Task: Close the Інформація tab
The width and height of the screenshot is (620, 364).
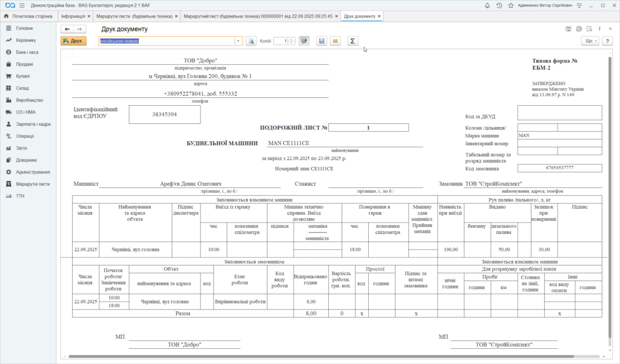Action: [x=89, y=16]
